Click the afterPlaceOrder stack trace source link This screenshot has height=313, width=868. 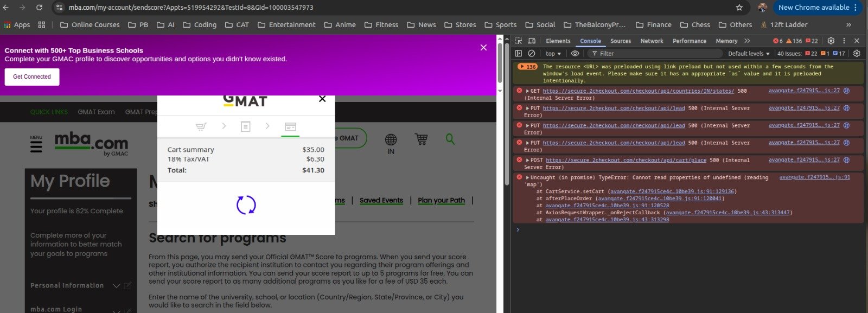pos(660,199)
